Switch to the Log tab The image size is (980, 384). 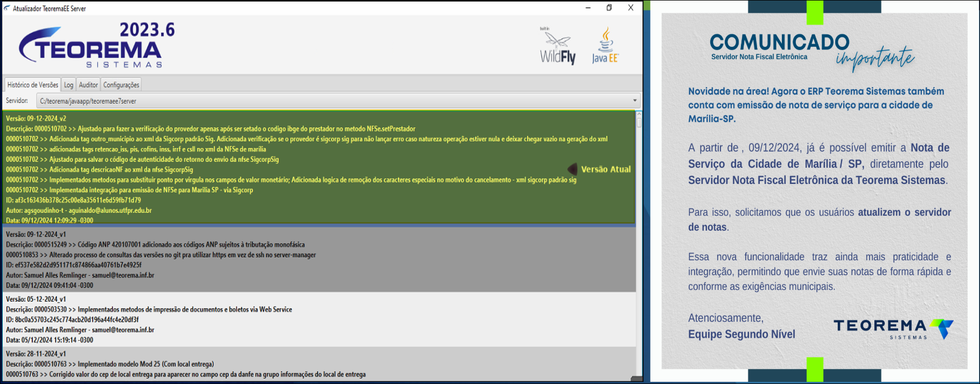pos(68,85)
